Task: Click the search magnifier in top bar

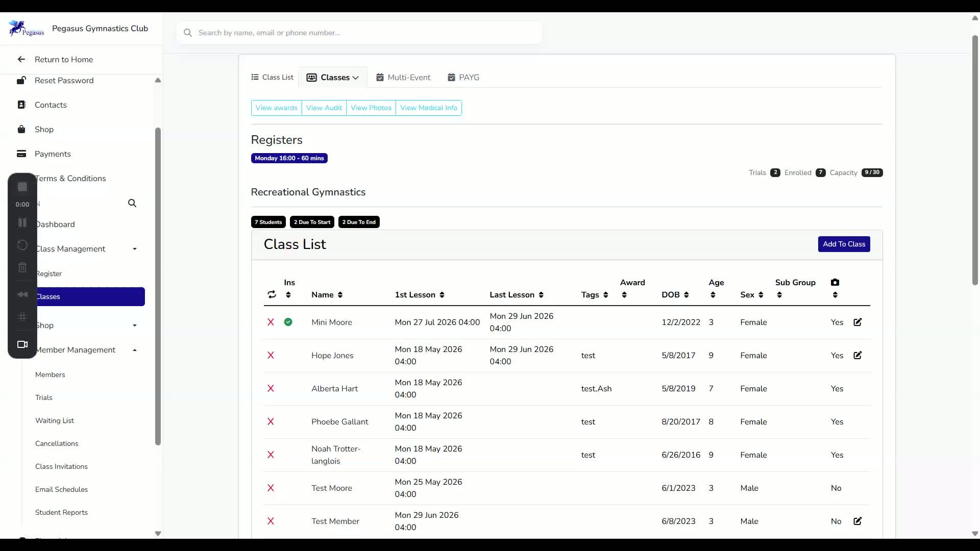Action: (x=188, y=33)
